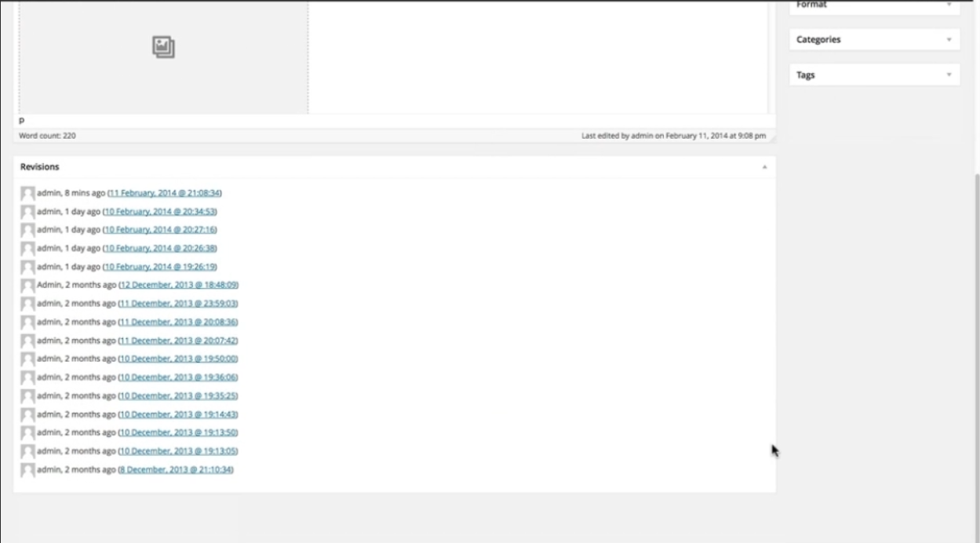Click avatar beside 10 December 19:13:05 revision
This screenshot has height=543, width=980.
click(28, 451)
